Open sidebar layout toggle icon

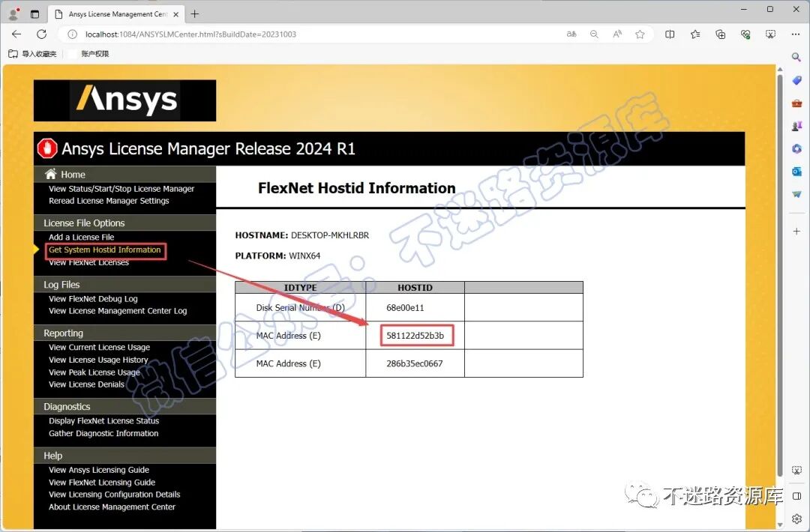tap(796, 496)
